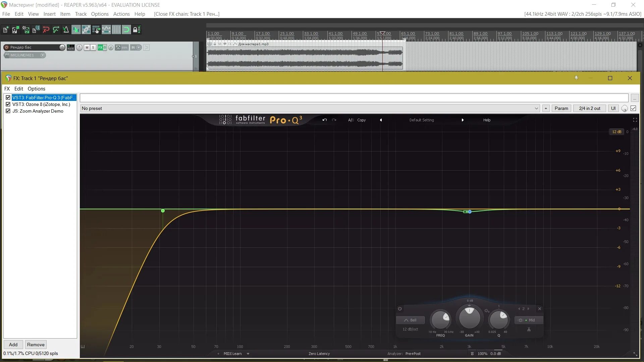Click the Remove FX button
Screen dimensions: 644x362
(x=36, y=345)
